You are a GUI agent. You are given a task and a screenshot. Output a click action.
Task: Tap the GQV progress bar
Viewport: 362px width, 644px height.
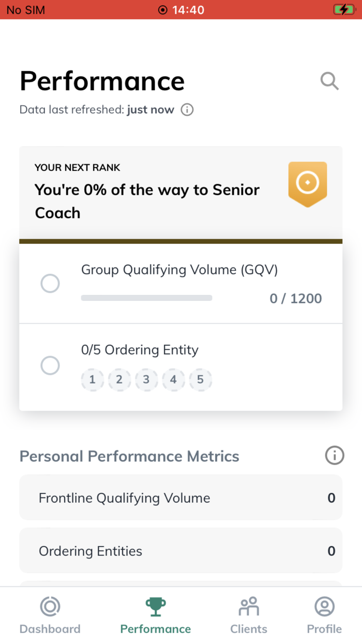[x=146, y=298]
